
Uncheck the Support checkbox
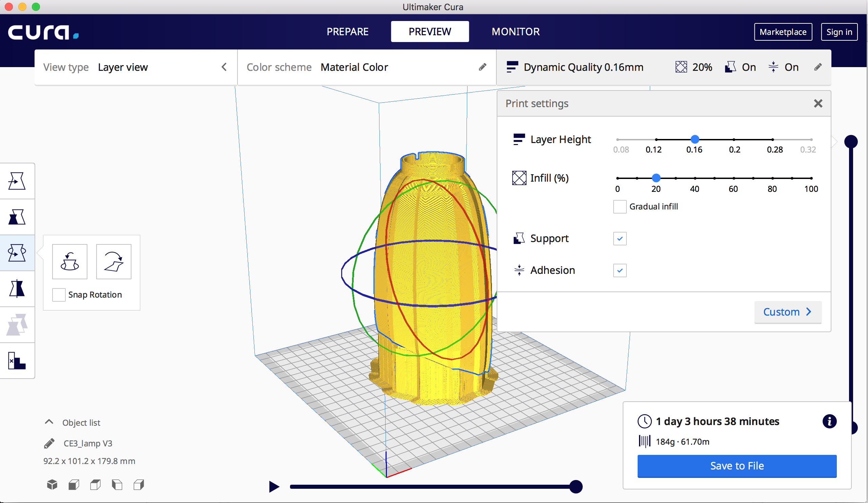tap(620, 238)
